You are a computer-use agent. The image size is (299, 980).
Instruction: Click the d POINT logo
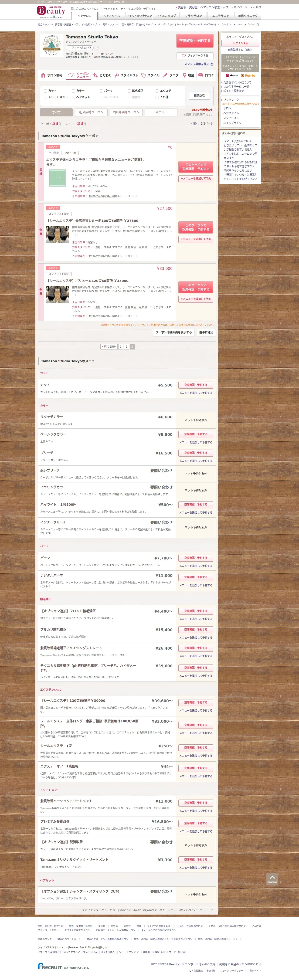pyautogui.click(x=232, y=76)
